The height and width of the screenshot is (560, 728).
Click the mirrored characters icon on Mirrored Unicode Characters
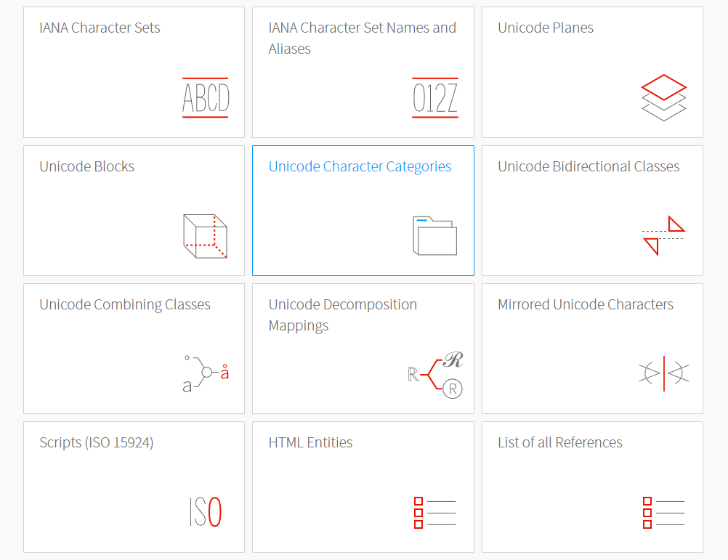point(663,373)
